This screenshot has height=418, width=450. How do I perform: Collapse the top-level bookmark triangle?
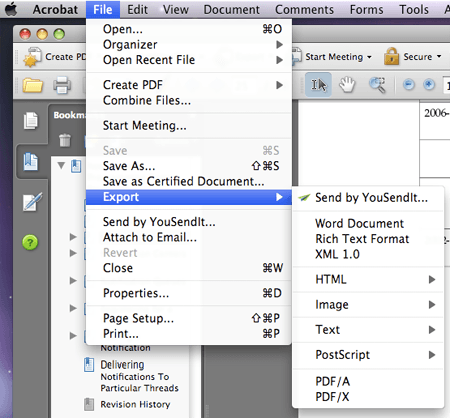(61, 165)
